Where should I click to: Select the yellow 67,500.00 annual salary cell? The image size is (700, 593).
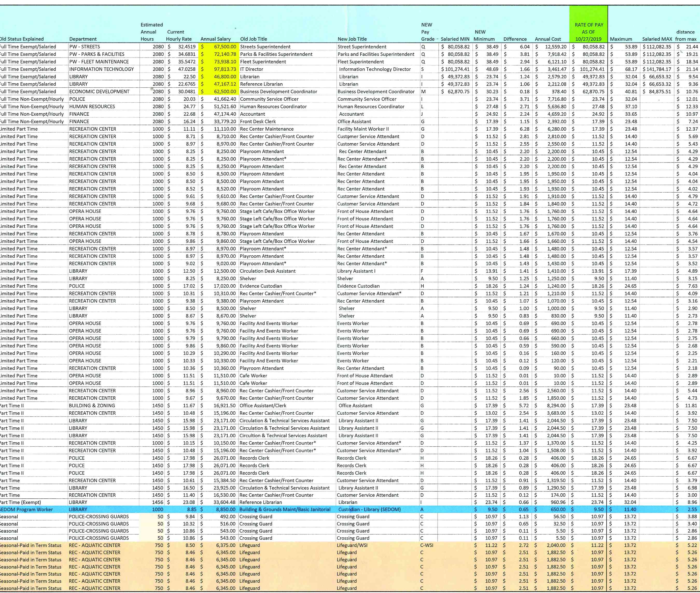219,47
